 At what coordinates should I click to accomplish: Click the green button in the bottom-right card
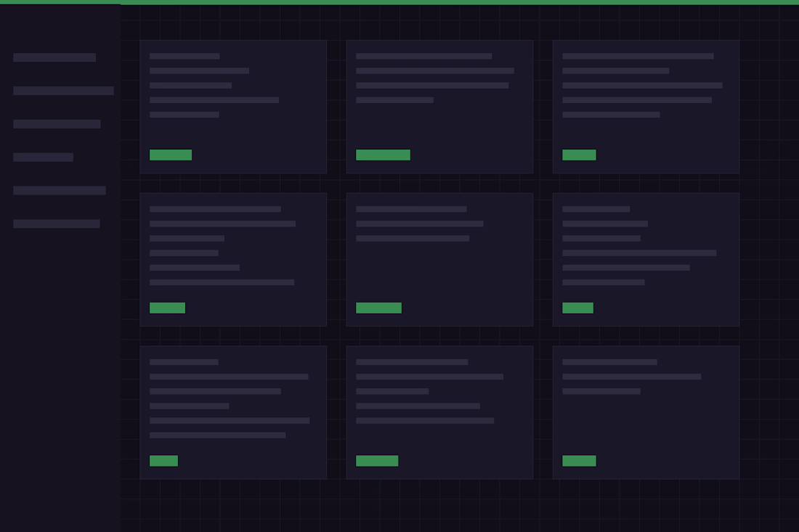[x=579, y=461]
